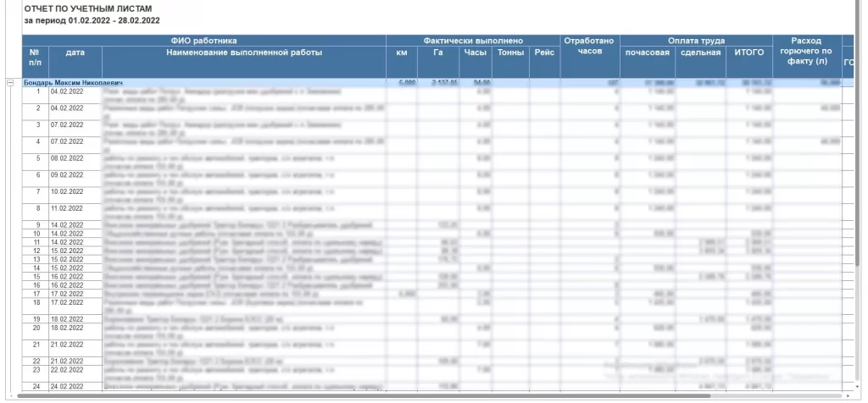Select the Бондарь Максим Николаевич group row

tap(439, 83)
